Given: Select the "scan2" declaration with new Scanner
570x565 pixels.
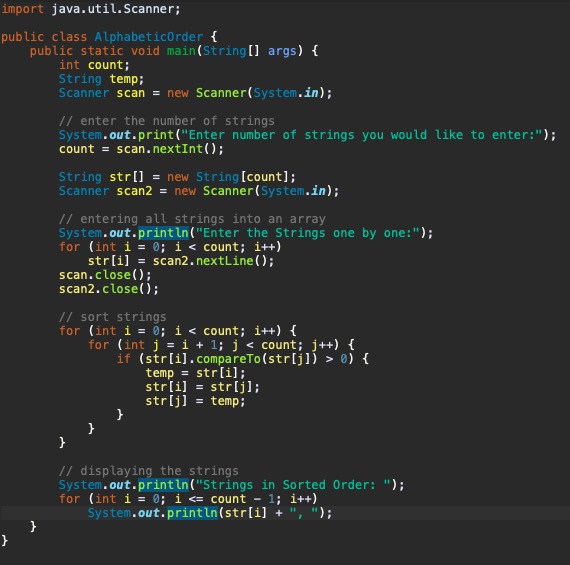Looking at the screenshot, I should (199, 191).
